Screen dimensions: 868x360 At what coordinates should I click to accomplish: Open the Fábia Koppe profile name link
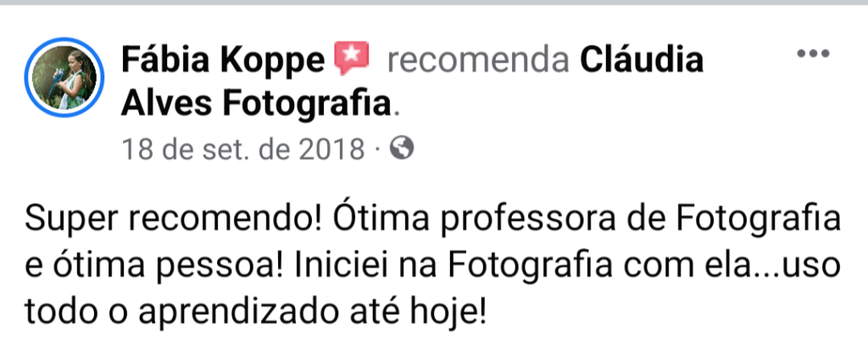(223, 60)
